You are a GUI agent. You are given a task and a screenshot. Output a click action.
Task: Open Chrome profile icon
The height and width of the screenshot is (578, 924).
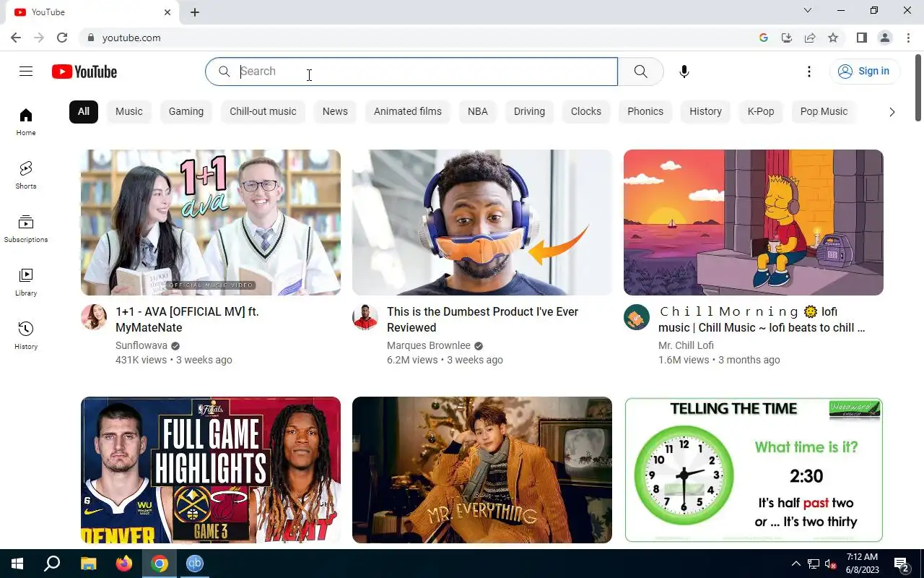(885, 38)
